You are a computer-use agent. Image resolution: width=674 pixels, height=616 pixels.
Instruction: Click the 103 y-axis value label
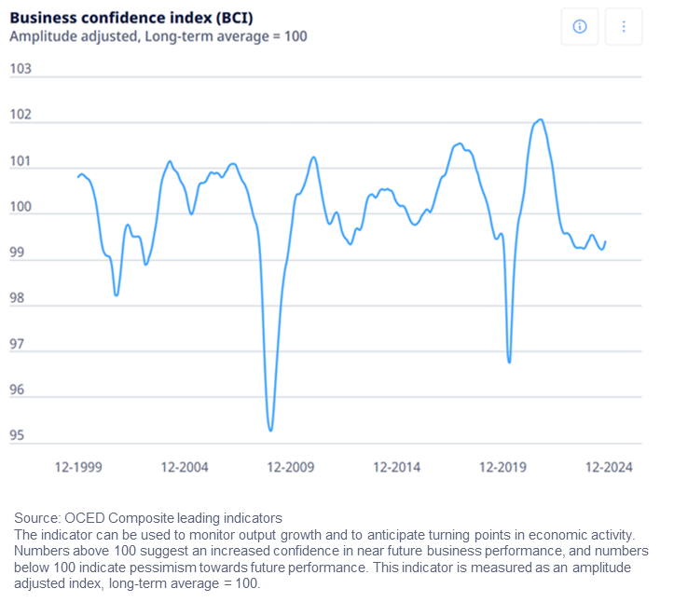pyautogui.click(x=21, y=69)
